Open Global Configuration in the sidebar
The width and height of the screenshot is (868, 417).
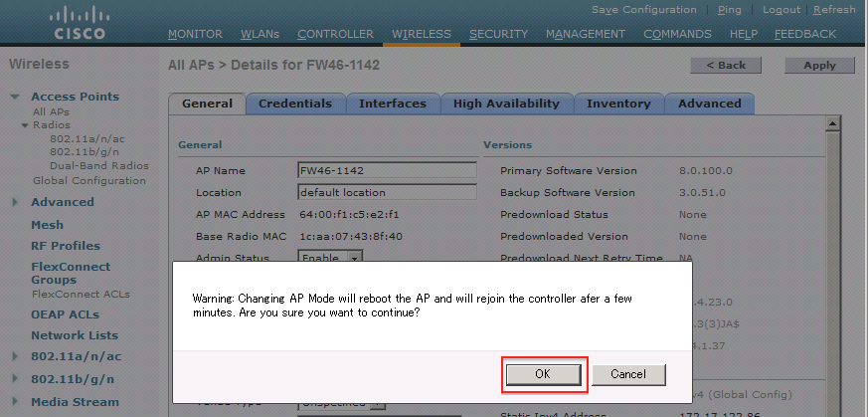89,180
